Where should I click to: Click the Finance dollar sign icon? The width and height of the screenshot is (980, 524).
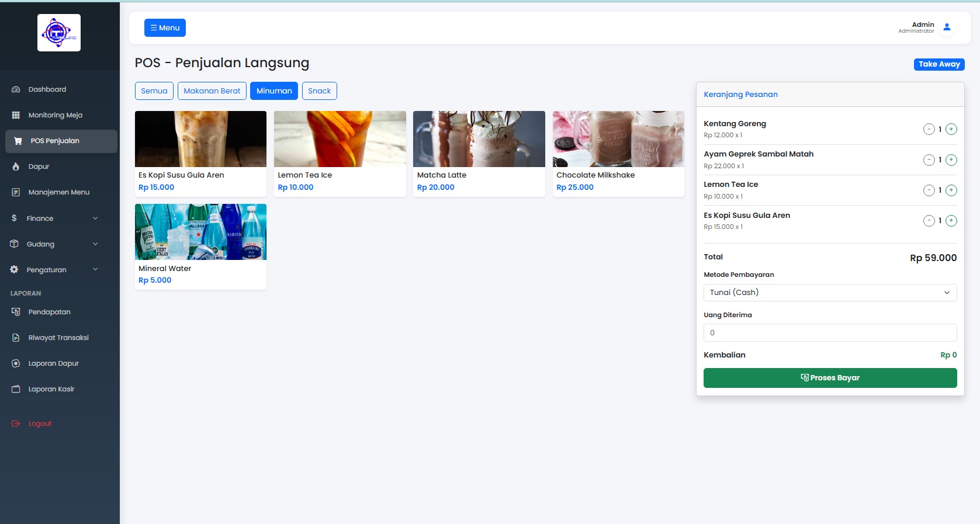(x=14, y=218)
